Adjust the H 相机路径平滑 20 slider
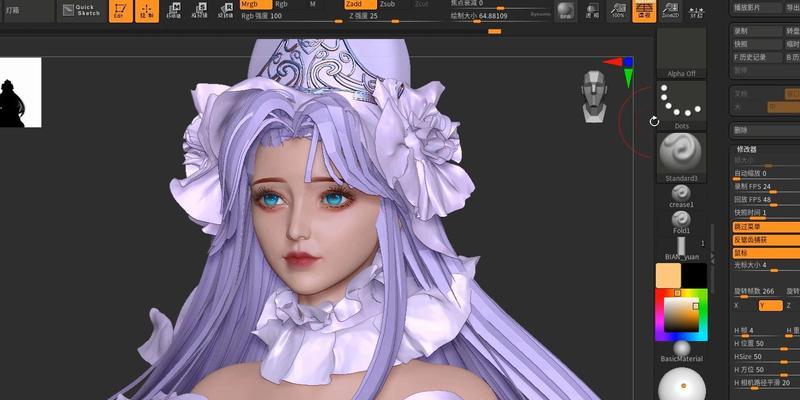Image resolution: width=800 pixels, height=400 pixels. 766,384
